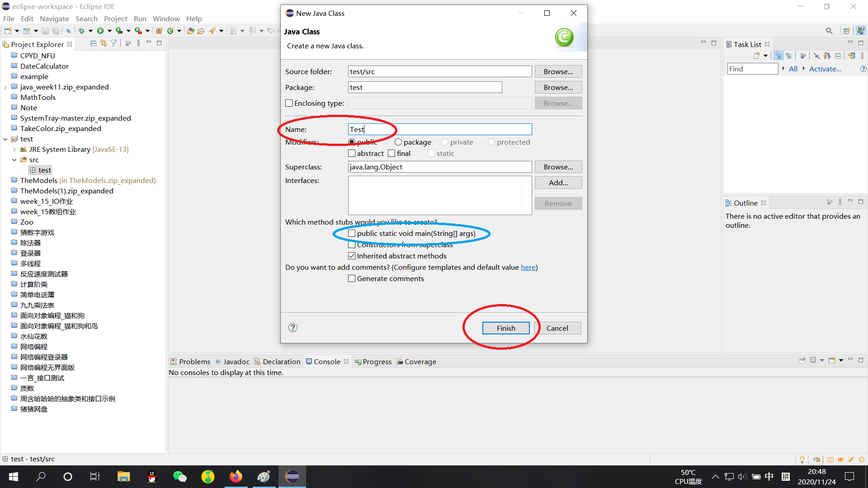The height and width of the screenshot is (488, 868).
Task: Click the Debug bug icon in toolbar
Action: click(x=82, y=31)
